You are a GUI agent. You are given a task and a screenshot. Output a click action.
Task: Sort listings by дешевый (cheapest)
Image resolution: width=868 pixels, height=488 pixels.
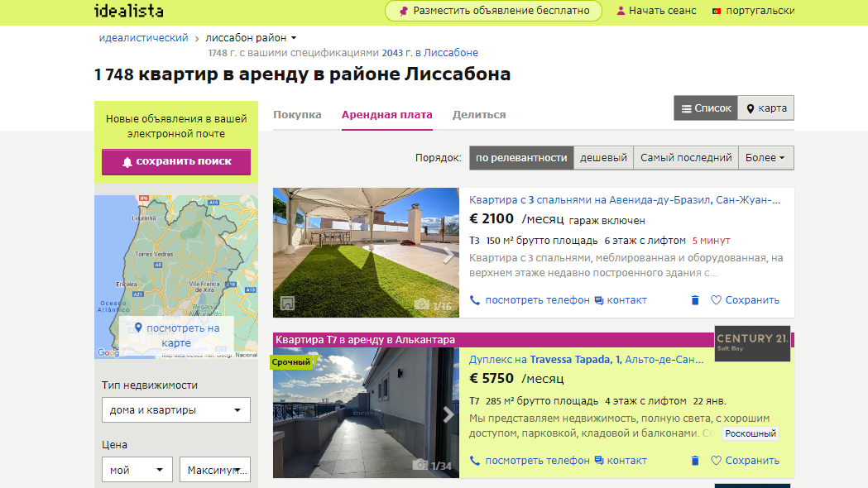tap(603, 157)
